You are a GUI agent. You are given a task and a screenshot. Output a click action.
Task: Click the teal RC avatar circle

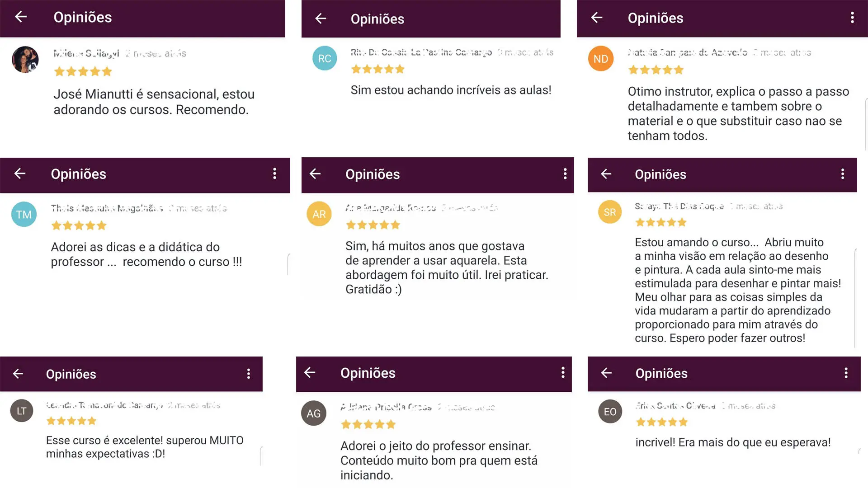(x=325, y=58)
